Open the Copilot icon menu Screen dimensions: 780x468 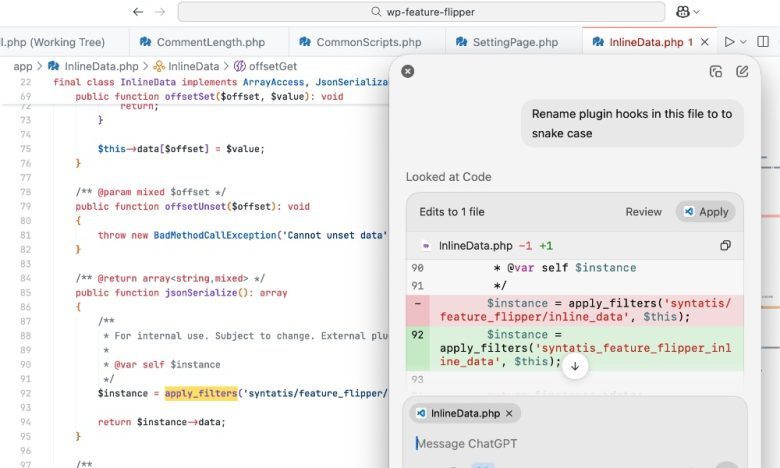(682, 11)
